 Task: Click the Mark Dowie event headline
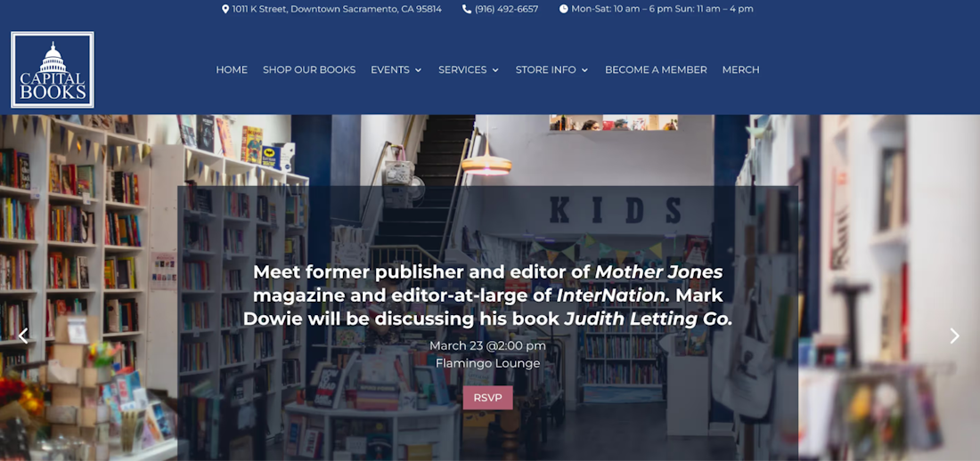click(487, 295)
